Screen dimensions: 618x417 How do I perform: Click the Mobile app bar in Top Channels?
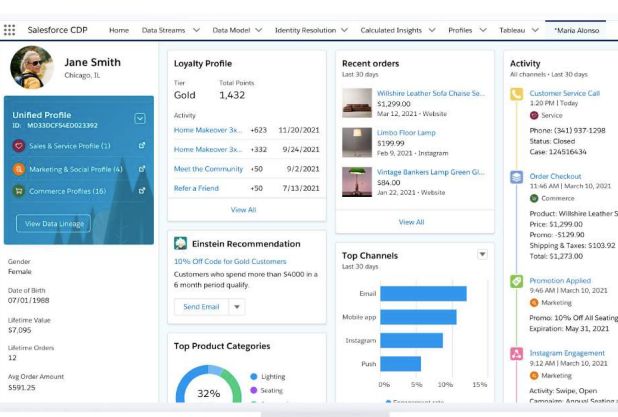click(x=418, y=317)
